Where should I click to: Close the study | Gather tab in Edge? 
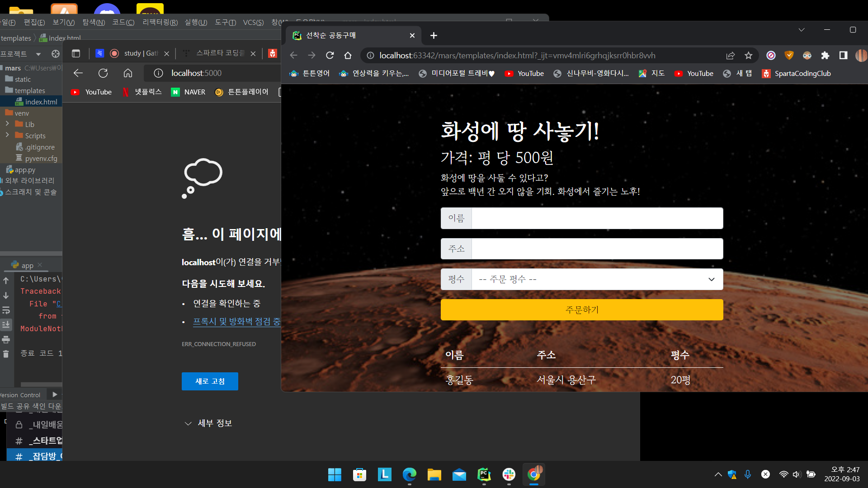click(x=166, y=53)
